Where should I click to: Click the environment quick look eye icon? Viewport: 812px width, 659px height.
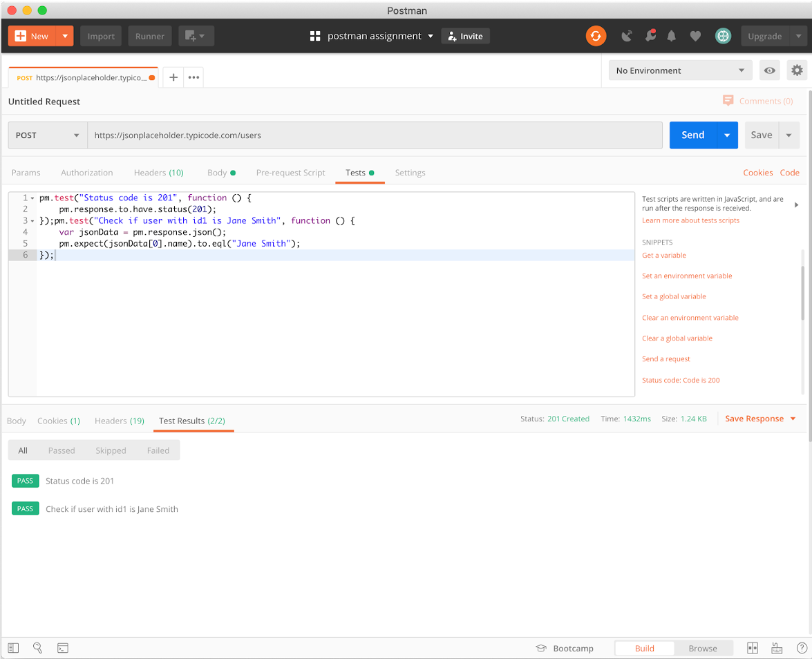tap(770, 70)
